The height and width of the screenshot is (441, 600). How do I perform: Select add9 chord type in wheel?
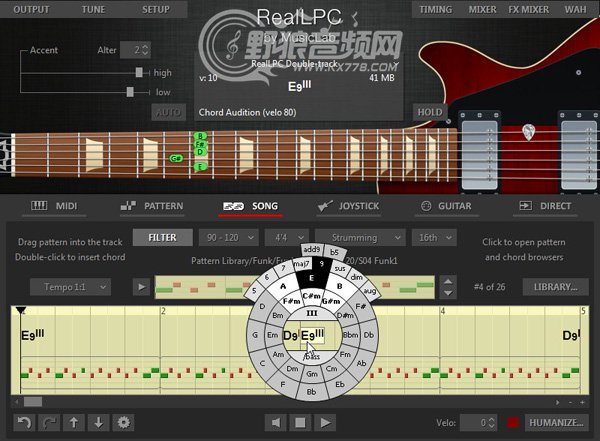[312, 250]
